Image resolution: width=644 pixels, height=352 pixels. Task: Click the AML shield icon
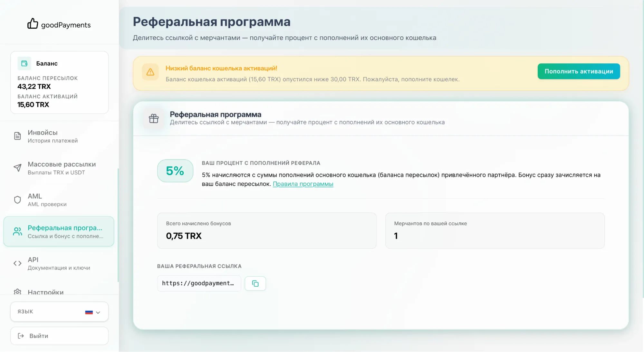[17, 200]
